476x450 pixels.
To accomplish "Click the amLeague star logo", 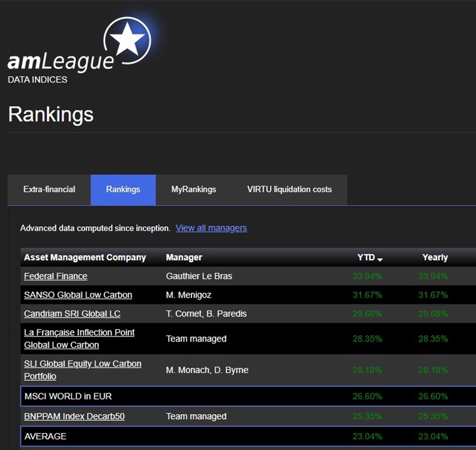I will (x=127, y=40).
